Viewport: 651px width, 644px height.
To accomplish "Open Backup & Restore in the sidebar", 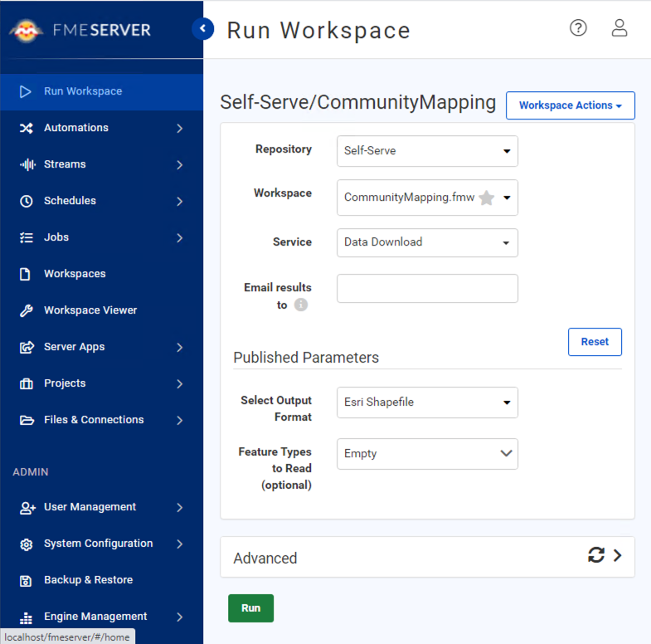I will (102, 580).
